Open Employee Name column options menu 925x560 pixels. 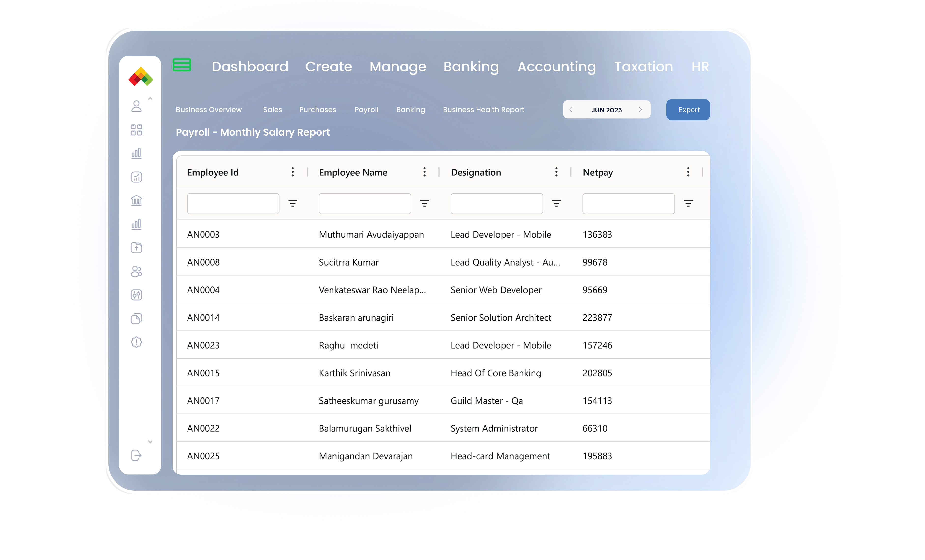coord(425,172)
